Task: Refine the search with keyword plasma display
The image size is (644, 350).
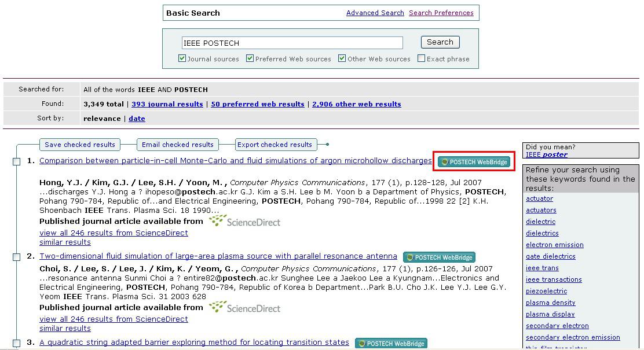Action: click(x=550, y=314)
